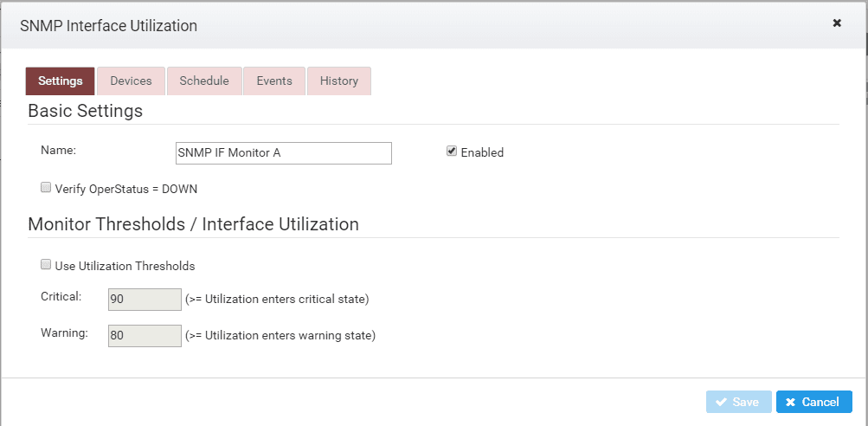Click the Save button
The height and width of the screenshot is (426, 868).
click(738, 402)
